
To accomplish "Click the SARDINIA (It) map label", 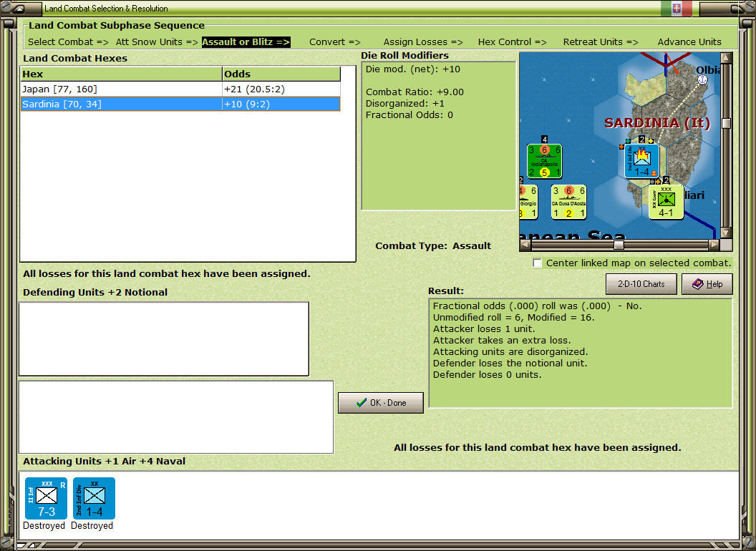I will pos(657,123).
